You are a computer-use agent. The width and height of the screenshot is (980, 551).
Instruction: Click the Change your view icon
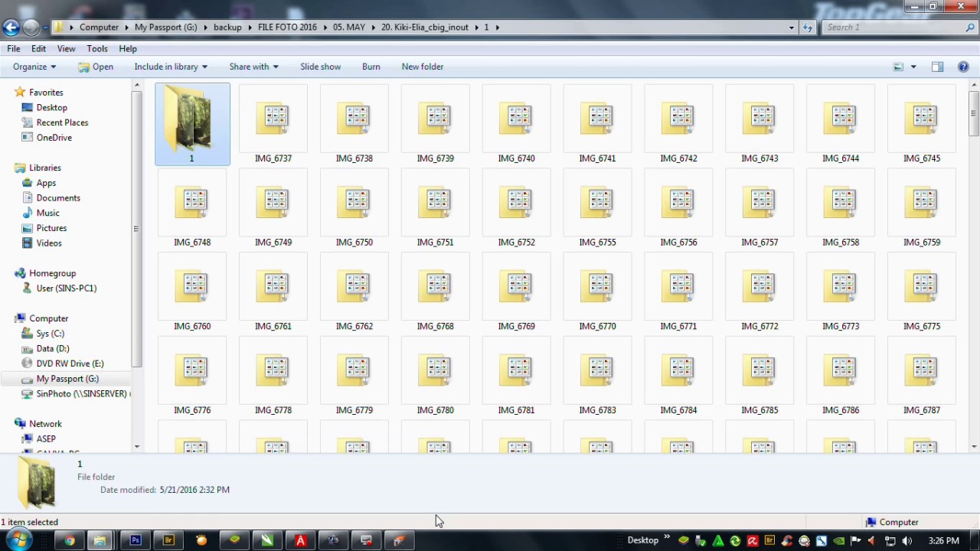tap(899, 67)
